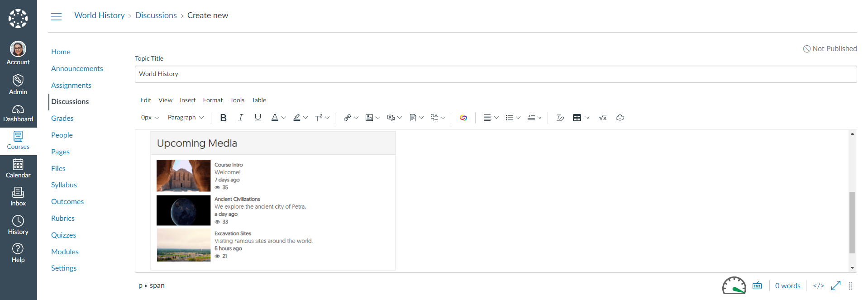Open the keyboard shortcuts icon
Viewport: 868px width, 300px height.
pos(757,286)
